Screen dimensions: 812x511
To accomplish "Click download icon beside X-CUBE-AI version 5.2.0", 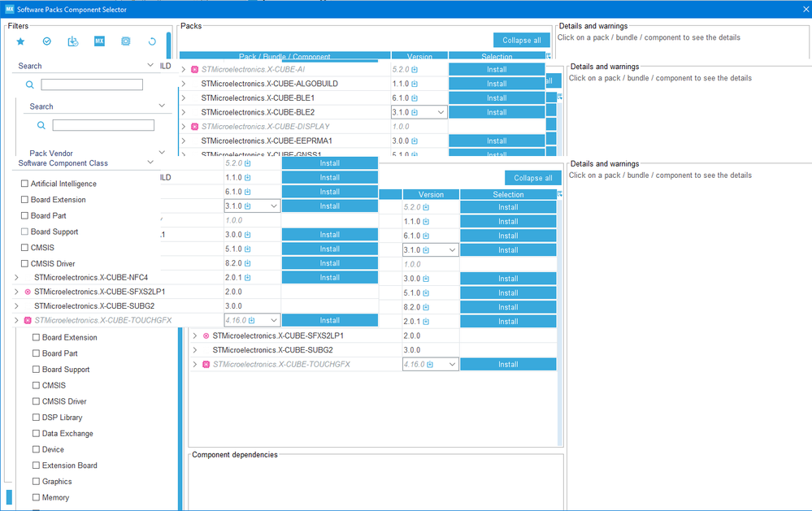I will 415,69.
